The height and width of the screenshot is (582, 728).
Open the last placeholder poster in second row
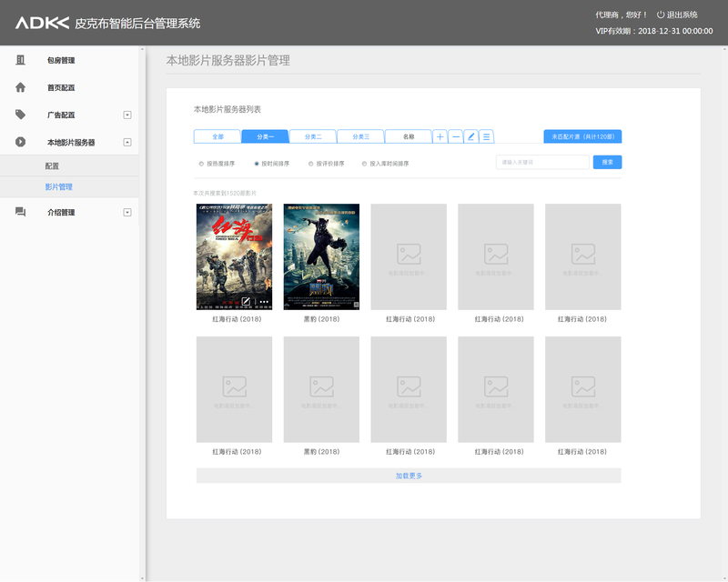click(x=583, y=389)
